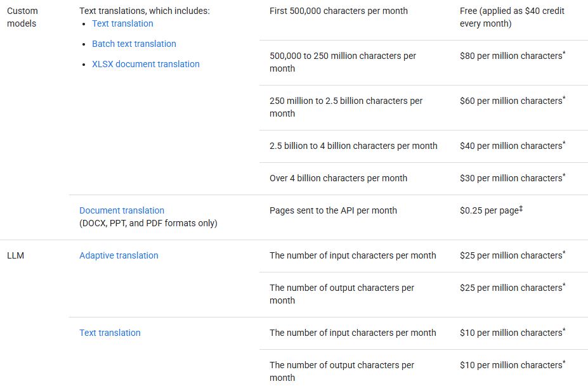588x391 pixels.
Task: Click the "LLM" row heading
Action: (x=16, y=255)
